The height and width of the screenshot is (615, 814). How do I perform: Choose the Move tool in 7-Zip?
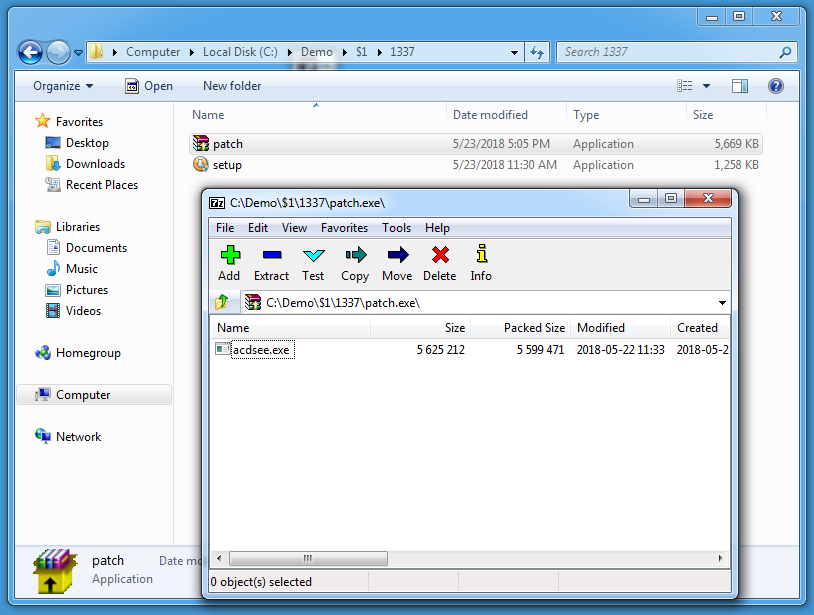pyautogui.click(x=397, y=264)
